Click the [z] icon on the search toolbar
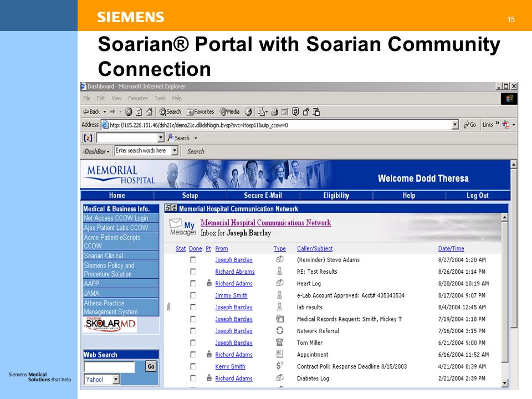The height and width of the screenshot is (399, 532). click(x=88, y=138)
